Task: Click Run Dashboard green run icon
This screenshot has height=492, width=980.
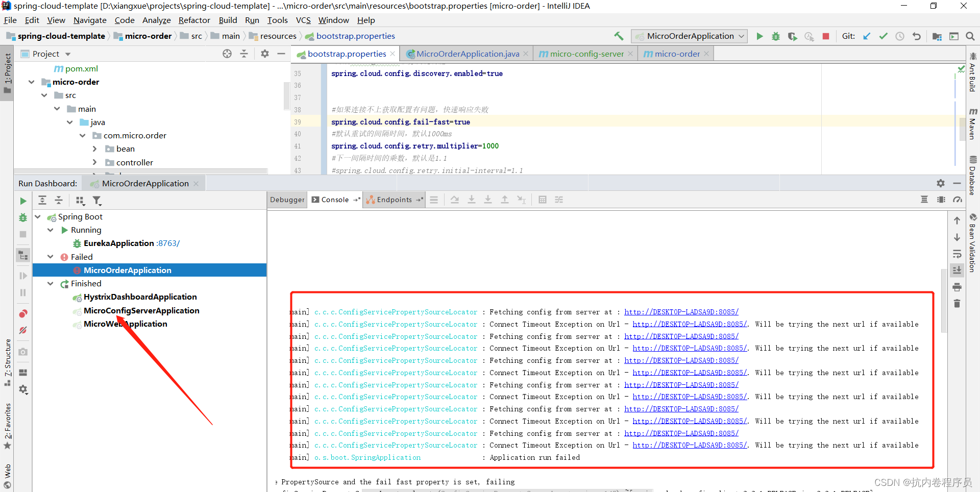Action: coord(23,201)
